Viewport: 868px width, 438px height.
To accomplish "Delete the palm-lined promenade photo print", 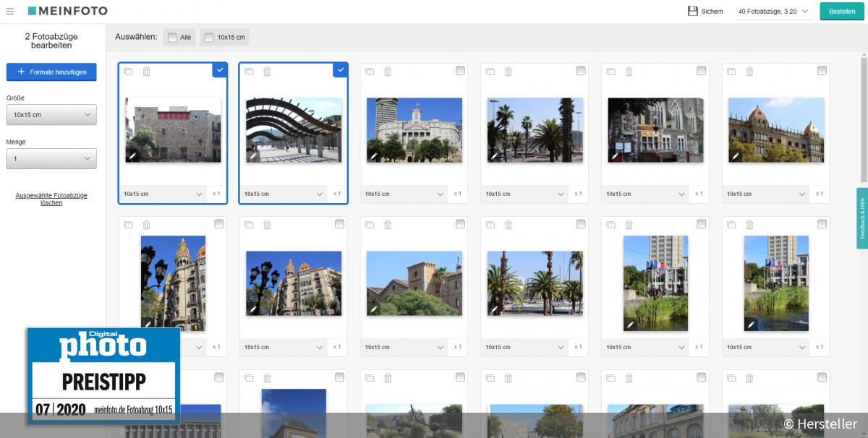I will (509, 72).
